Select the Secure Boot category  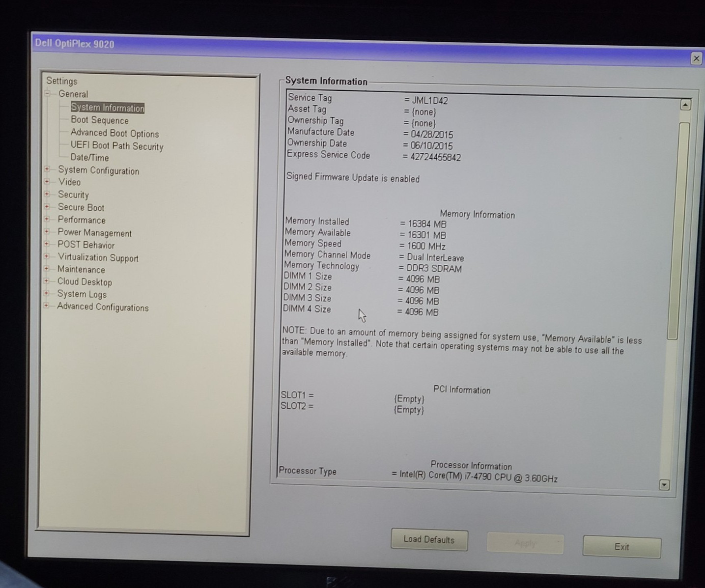coord(81,207)
